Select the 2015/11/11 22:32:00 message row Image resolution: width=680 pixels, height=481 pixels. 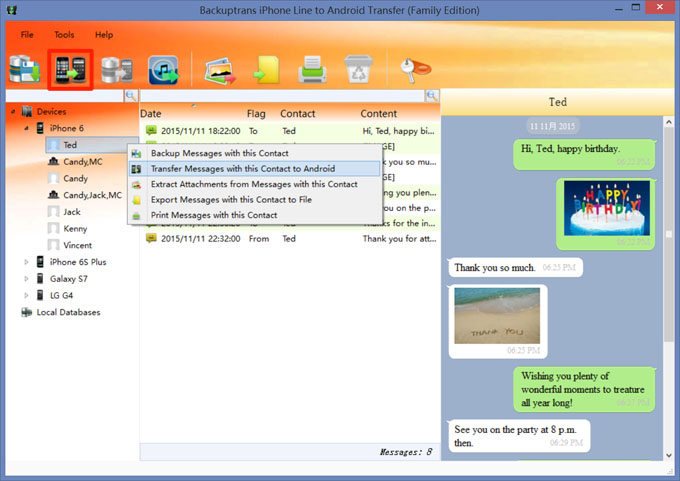290,239
